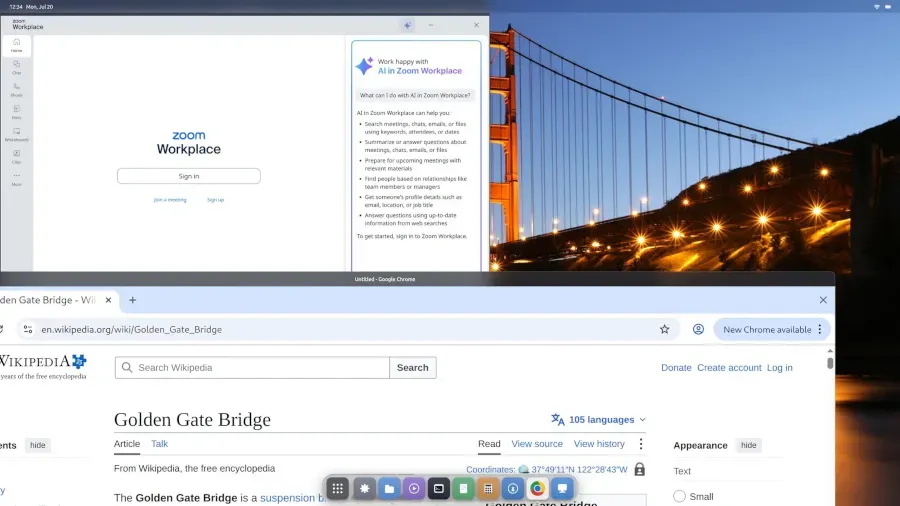The width and height of the screenshot is (900, 506).
Task: Click the Google Chrome icon in dock
Action: (x=537, y=489)
